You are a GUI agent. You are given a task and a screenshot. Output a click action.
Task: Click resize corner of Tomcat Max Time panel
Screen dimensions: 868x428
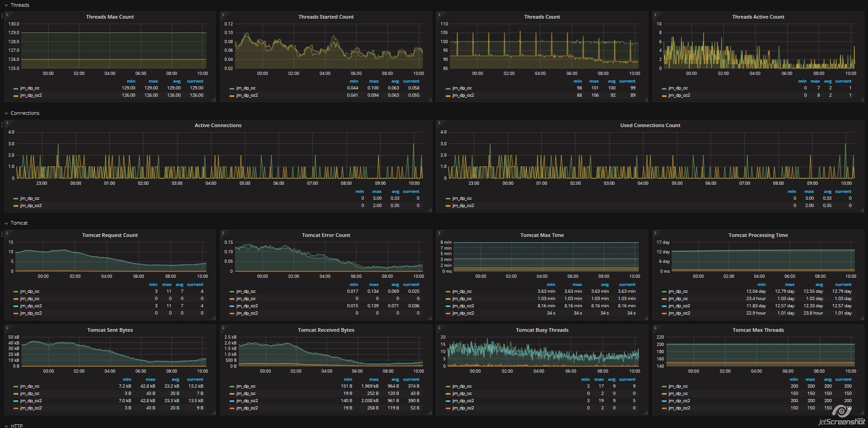(646, 318)
